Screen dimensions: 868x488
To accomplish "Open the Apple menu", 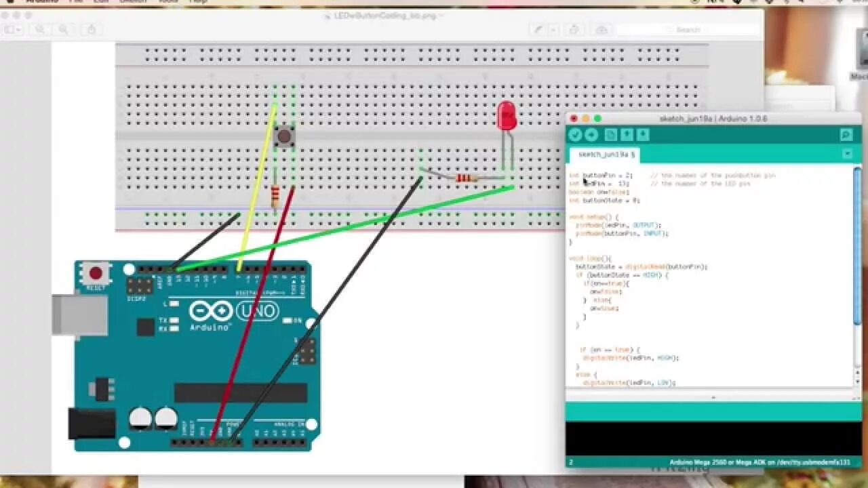I will coord(9,2).
